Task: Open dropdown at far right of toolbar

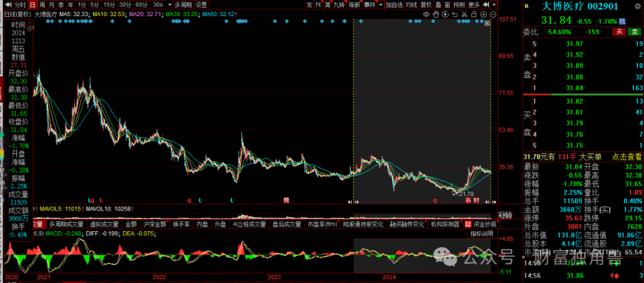Action: coord(494,5)
